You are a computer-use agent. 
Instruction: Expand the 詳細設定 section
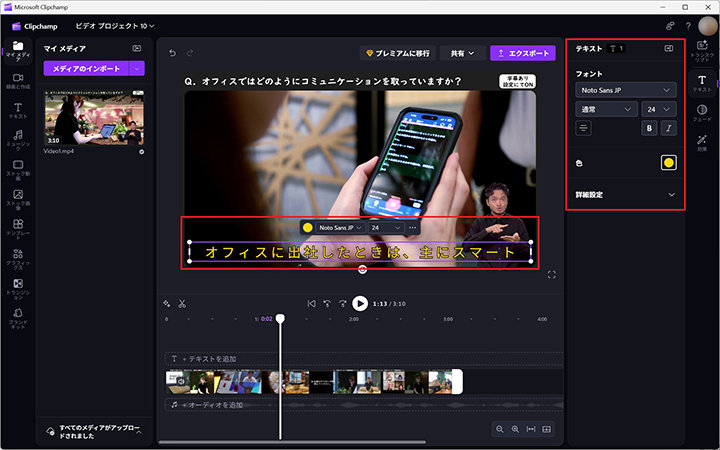pyautogui.click(x=626, y=195)
